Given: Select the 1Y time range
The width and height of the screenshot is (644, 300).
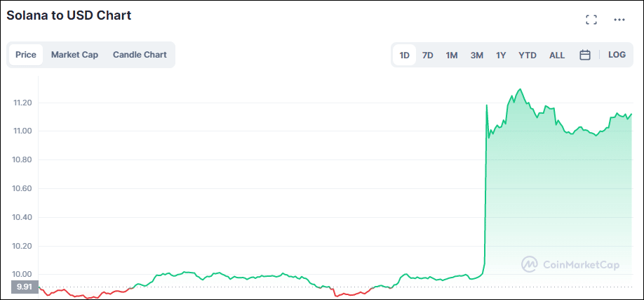Looking at the screenshot, I should (501, 55).
